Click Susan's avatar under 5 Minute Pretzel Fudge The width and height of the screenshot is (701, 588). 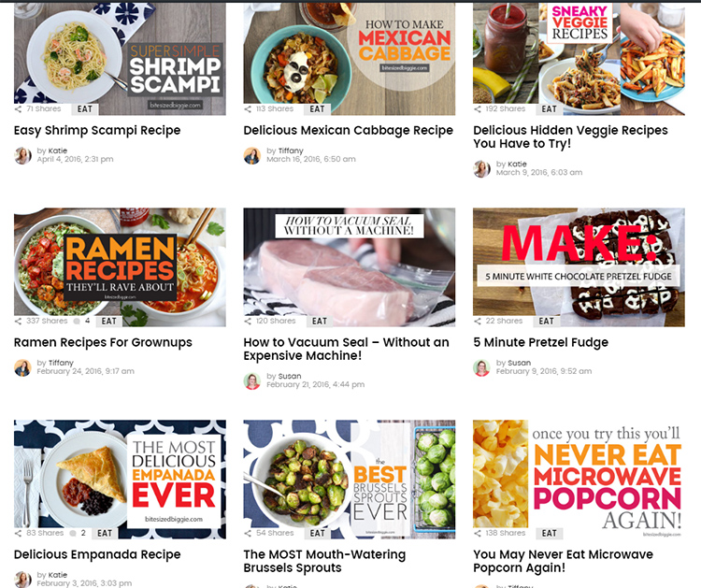coord(482,367)
